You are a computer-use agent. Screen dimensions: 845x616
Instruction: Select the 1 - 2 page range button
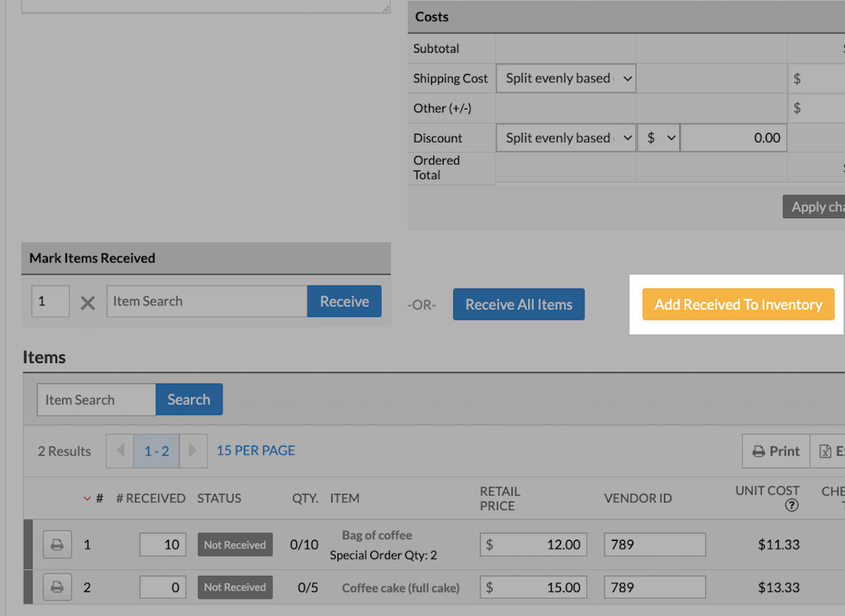[x=157, y=451]
